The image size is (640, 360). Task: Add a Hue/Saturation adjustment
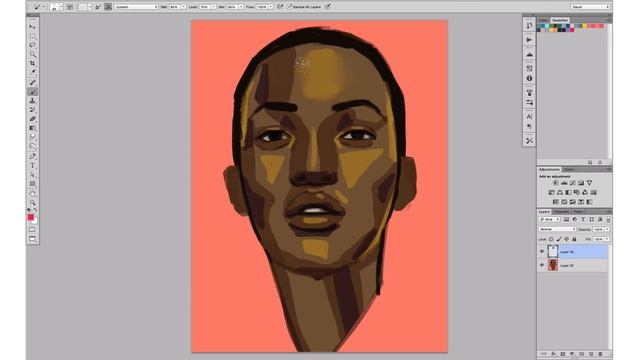(x=551, y=192)
